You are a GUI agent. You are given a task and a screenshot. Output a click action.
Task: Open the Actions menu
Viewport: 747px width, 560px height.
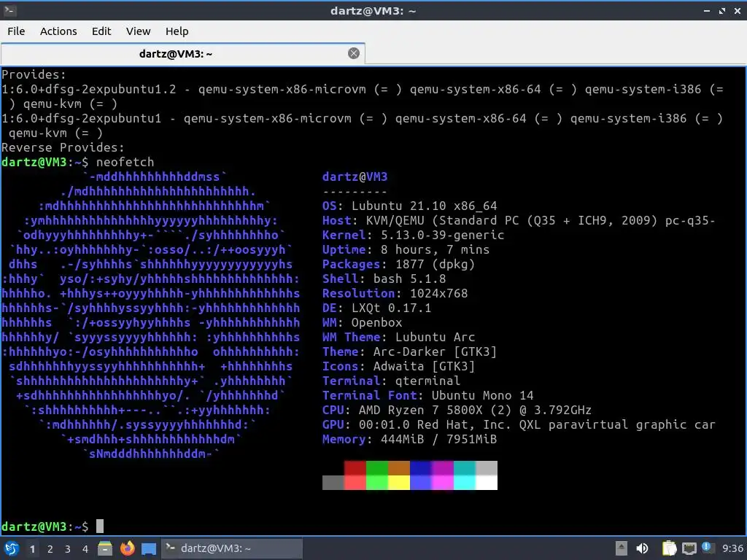(x=58, y=31)
